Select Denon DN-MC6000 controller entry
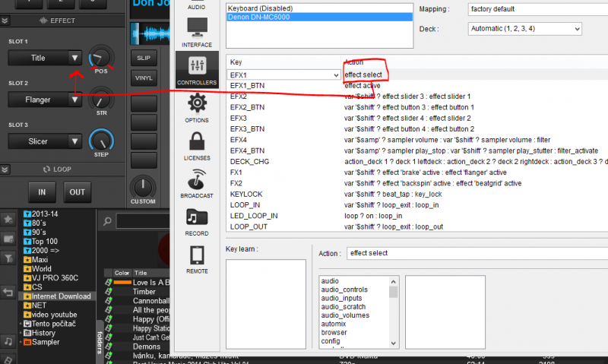 [319, 17]
